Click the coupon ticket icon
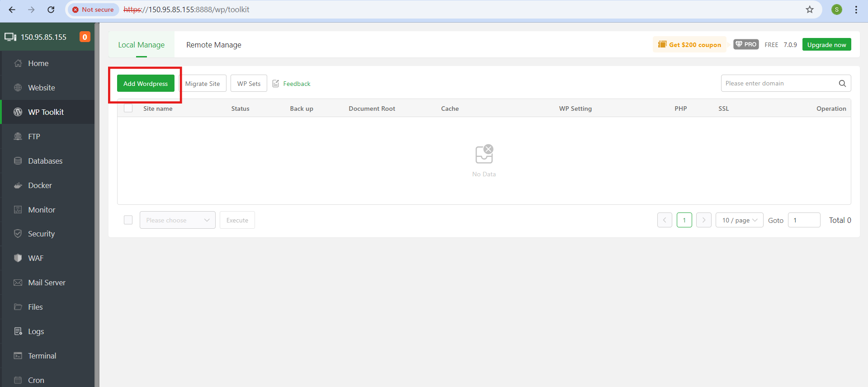868x387 pixels. click(662, 44)
